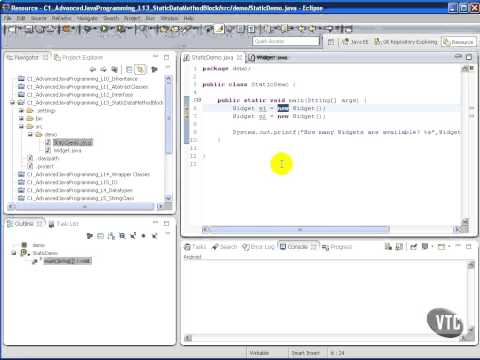Screen dimensions: 480x360
Task: Expand the .settings folder node
Action: [21, 111]
